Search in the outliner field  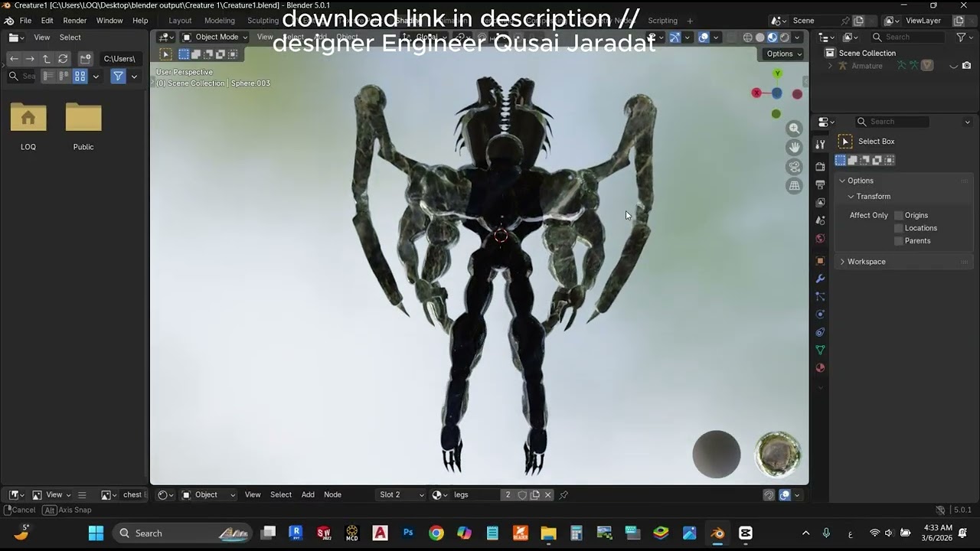pyautogui.click(x=910, y=37)
